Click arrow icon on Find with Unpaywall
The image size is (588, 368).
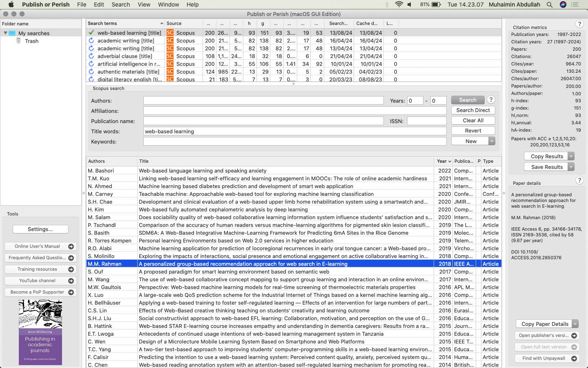pyautogui.click(x=574, y=359)
